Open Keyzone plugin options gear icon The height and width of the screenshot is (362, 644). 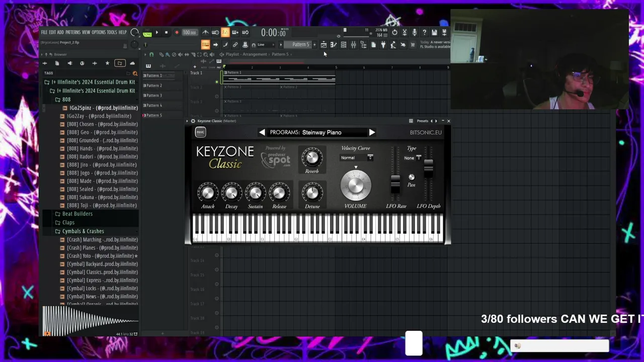pos(193,121)
